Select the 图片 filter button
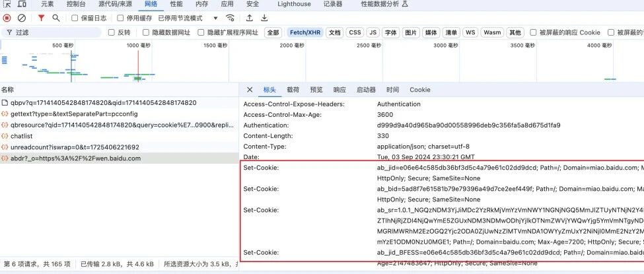Viewport: 644px width, 274px height. (x=411, y=32)
